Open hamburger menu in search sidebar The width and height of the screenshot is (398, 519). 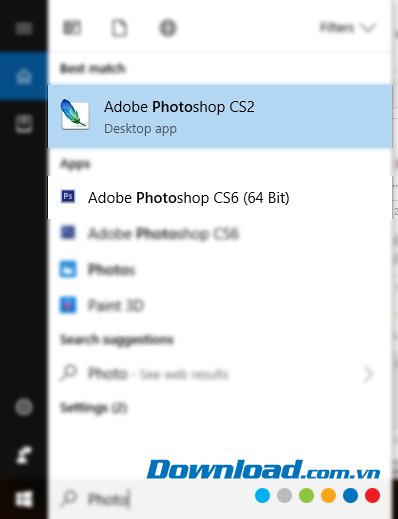pos(24,28)
